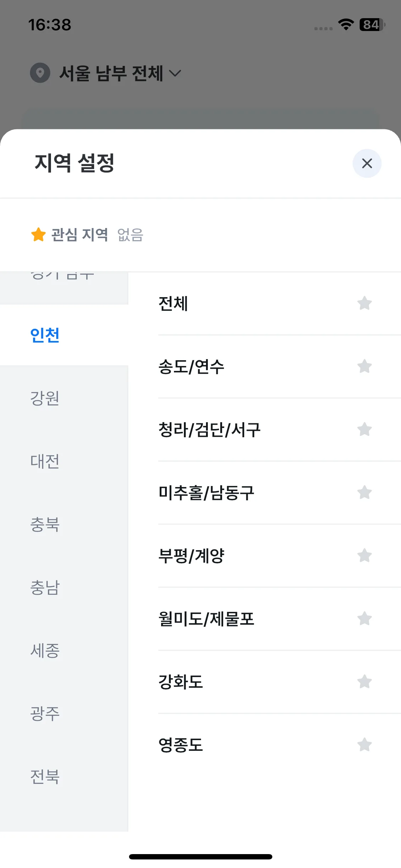Tap the location pin icon in header
The width and height of the screenshot is (401, 868).
[40, 73]
